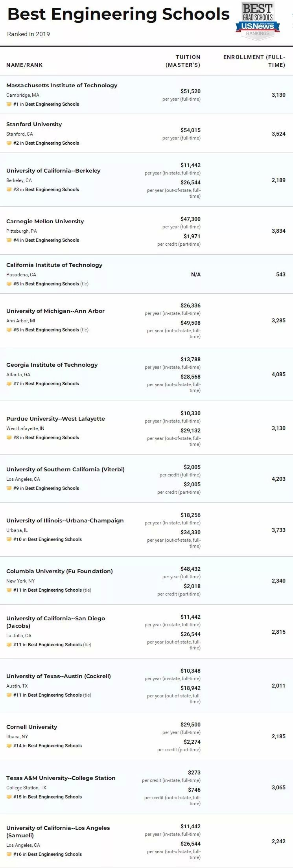Viewport: 293px width, 868px height.
Task: Open the Purdue University--West Lafayette link
Action: [55, 419]
